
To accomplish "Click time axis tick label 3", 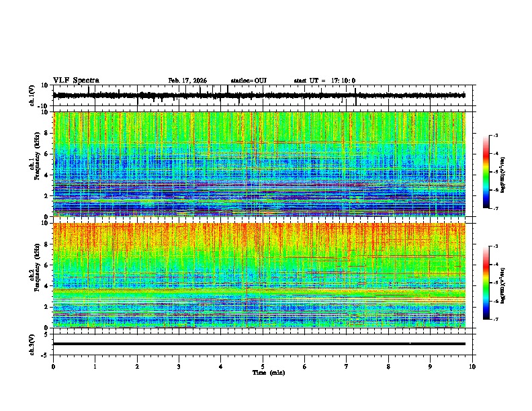I will [179, 367].
